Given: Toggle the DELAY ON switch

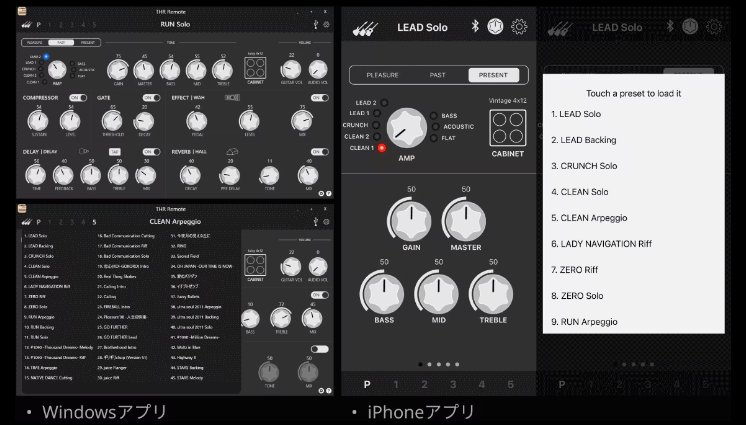Looking at the screenshot, I should pyautogui.click(x=152, y=152).
